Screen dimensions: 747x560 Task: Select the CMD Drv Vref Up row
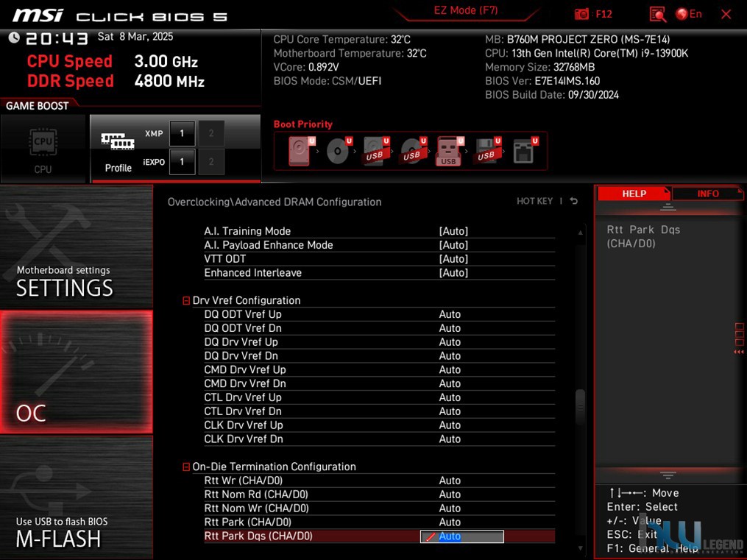(379, 369)
